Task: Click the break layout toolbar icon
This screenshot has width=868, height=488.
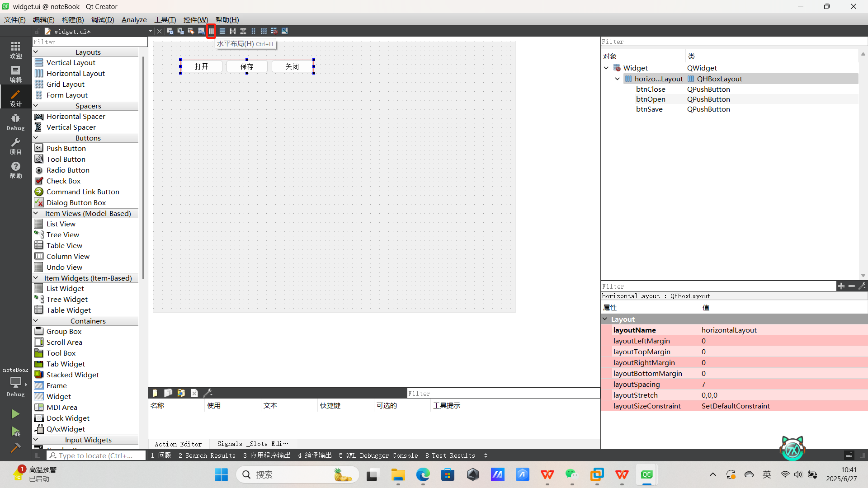Action: pyautogui.click(x=274, y=31)
